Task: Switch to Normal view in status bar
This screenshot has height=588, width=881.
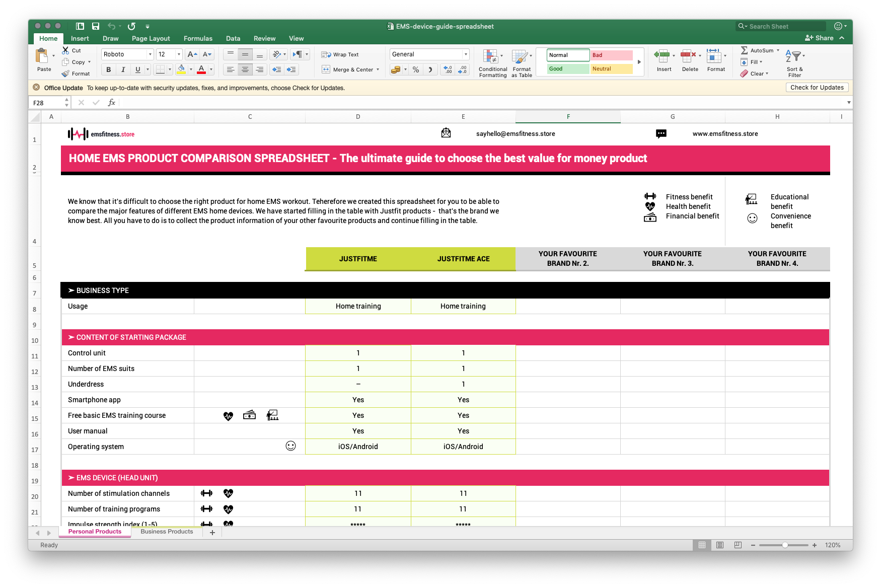Action: point(702,545)
